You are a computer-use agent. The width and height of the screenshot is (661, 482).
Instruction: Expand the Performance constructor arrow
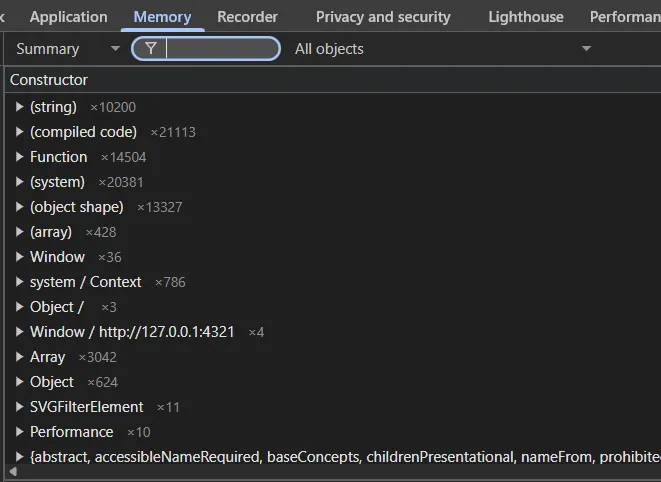point(19,432)
